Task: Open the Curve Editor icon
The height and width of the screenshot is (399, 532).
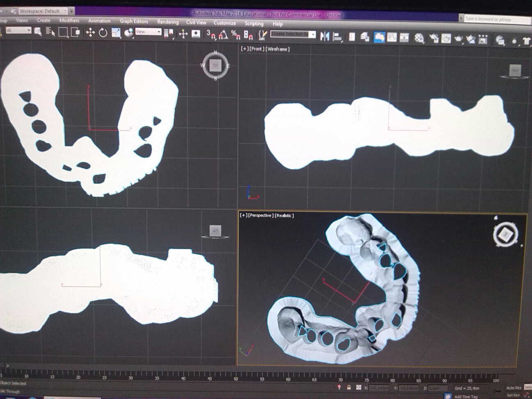Action: click(392, 37)
